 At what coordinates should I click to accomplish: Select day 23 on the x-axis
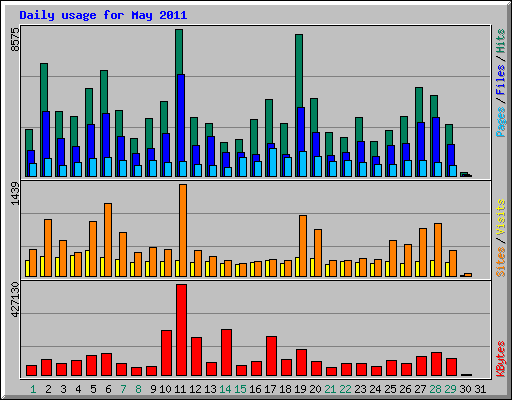pyautogui.click(x=360, y=389)
